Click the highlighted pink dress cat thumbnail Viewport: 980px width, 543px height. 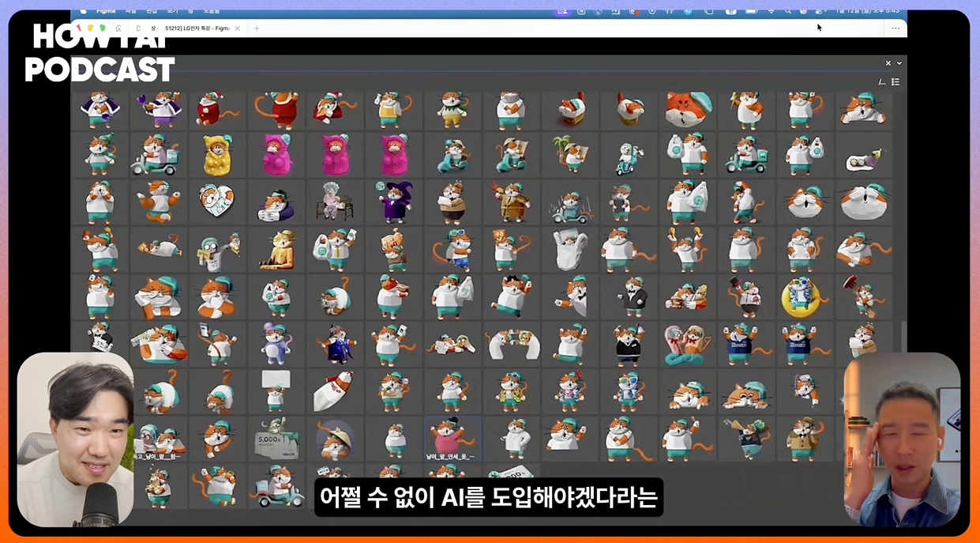pyautogui.click(x=452, y=439)
